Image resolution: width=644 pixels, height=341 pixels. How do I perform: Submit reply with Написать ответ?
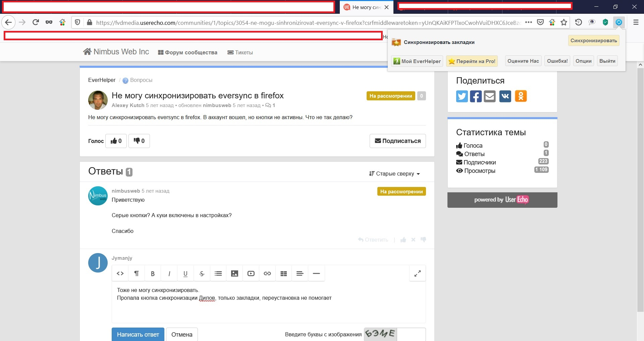[138, 335]
